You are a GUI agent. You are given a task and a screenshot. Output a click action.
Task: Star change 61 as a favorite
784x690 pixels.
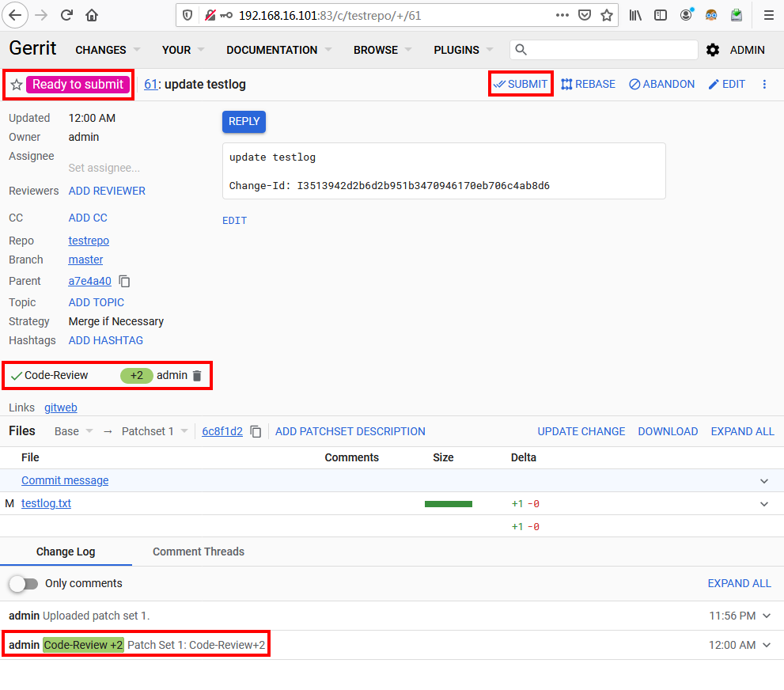click(x=17, y=85)
